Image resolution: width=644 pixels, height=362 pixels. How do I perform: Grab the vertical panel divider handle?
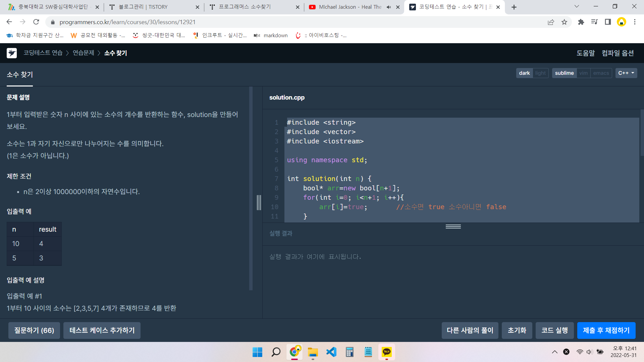(259, 203)
